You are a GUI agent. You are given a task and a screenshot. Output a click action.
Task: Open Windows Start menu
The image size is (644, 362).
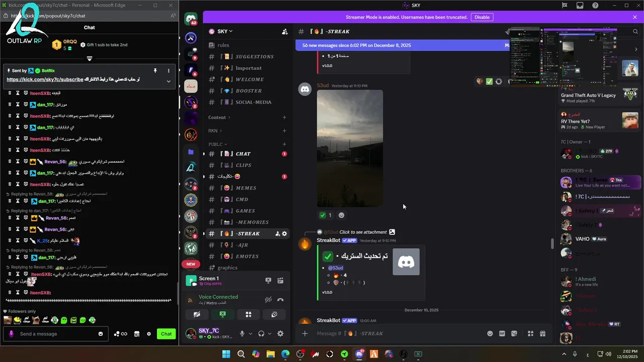(x=226, y=354)
